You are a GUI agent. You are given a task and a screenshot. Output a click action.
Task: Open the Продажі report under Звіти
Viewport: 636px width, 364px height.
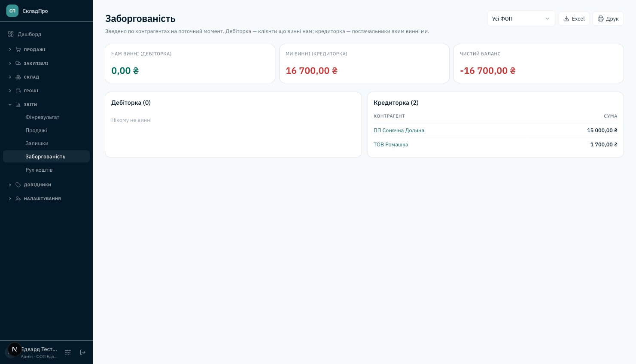(x=46, y=130)
